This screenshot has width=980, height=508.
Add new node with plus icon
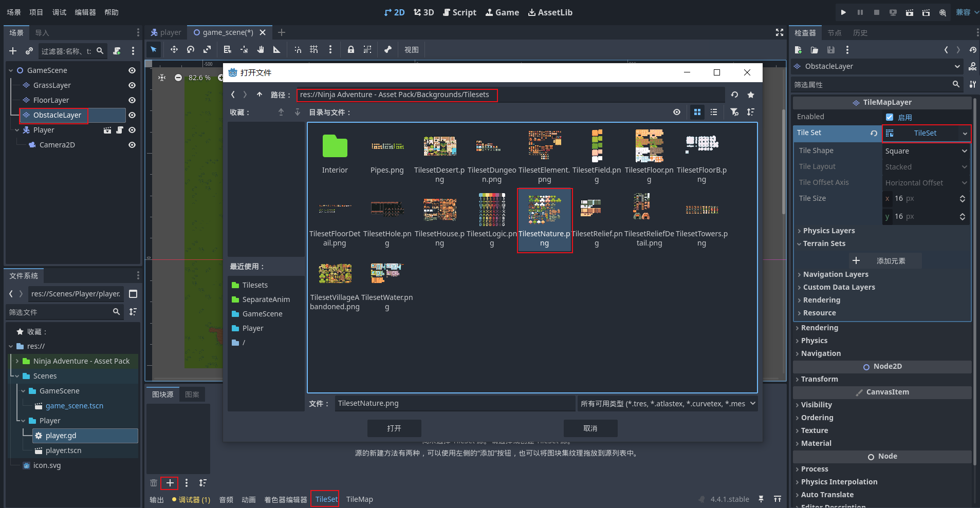pos(13,51)
